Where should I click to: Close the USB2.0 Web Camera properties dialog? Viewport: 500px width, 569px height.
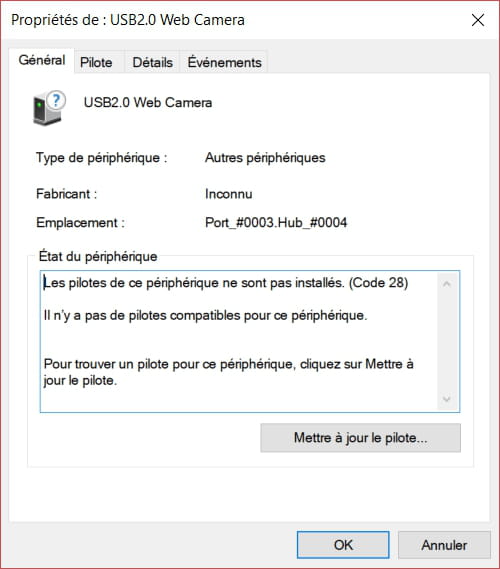pyautogui.click(x=478, y=20)
